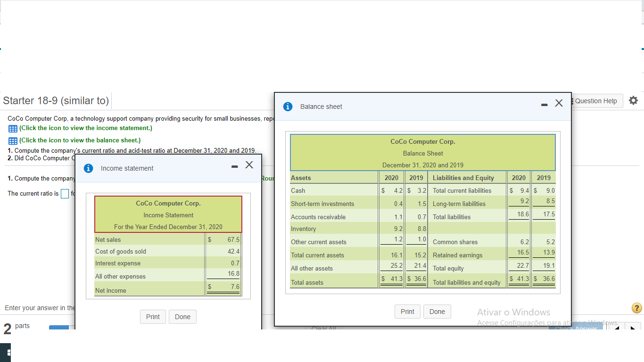Select the All other assets label
644x362 pixels.
[x=312, y=268]
